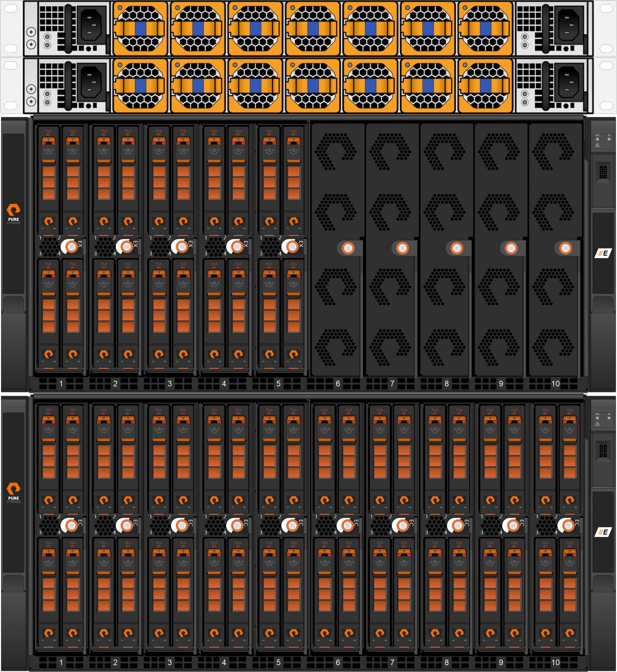This screenshot has height=672, width=617.
Task: Click the EX blade latch in upper chassis slot 1
Action: click(71, 247)
